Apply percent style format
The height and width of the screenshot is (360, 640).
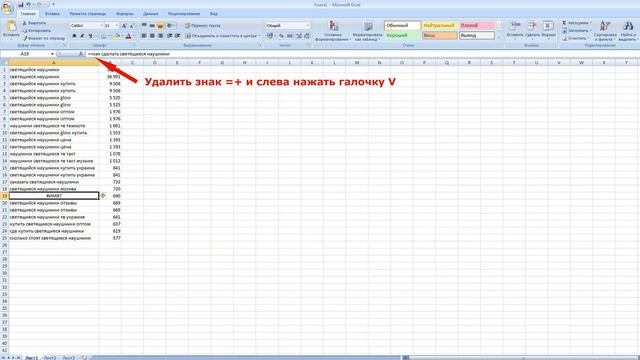tap(282, 36)
